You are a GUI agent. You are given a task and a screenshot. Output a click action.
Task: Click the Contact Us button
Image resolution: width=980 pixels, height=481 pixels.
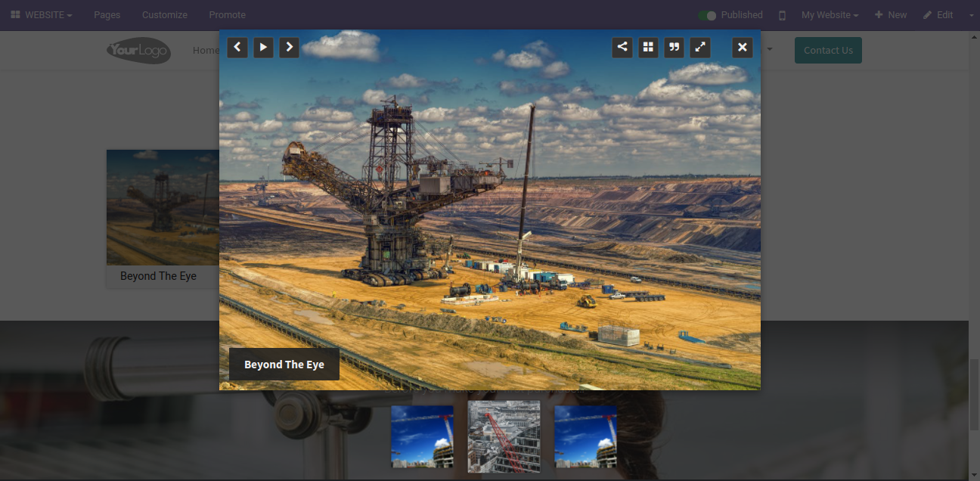coord(828,51)
